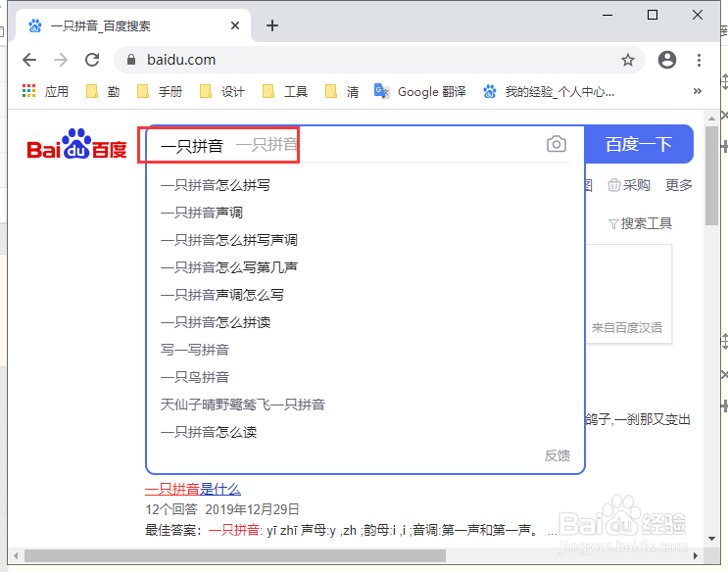Viewport: 728px width, 572px height.
Task: Open the 应用 apps shortcut
Action: tap(45, 91)
